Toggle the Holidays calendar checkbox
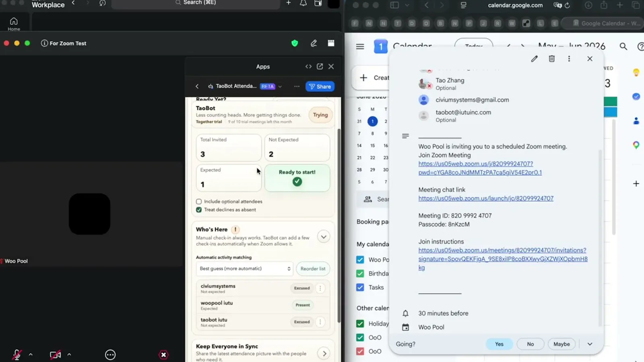This screenshot has width=644, height=362. tap(360, 324)
